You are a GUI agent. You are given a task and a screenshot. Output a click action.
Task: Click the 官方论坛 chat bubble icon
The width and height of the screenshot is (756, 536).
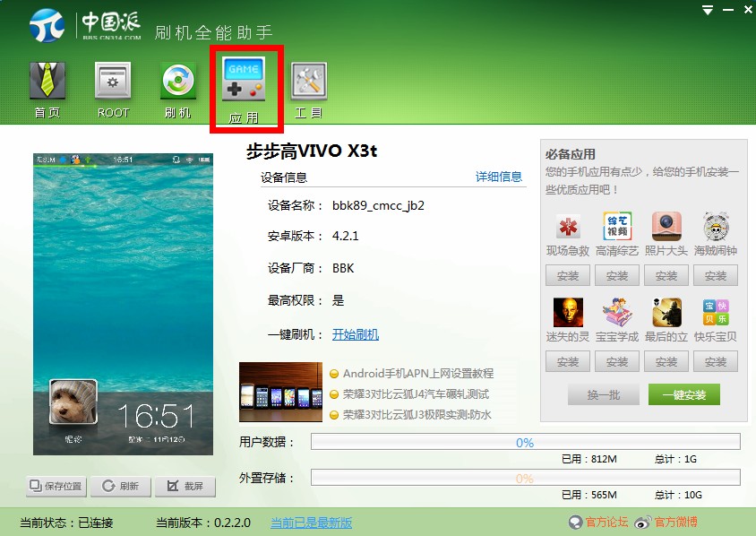pyautogui.click(x=576, y=522)
